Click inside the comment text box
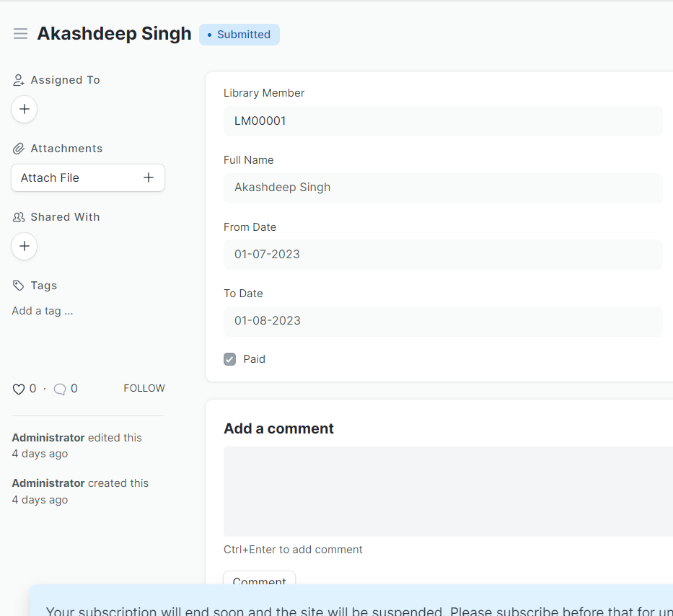Screen dimensions: 673x616 pos(447,490)
